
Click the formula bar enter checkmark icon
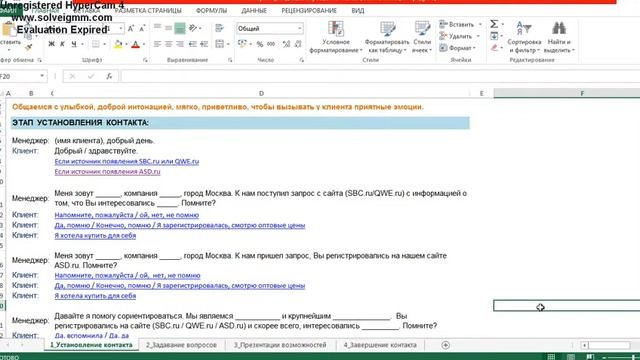tap(91, 76)
